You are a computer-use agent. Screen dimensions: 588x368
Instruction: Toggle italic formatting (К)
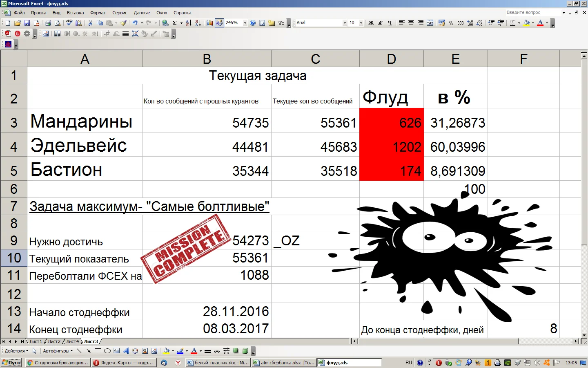[x=380, y=23]
